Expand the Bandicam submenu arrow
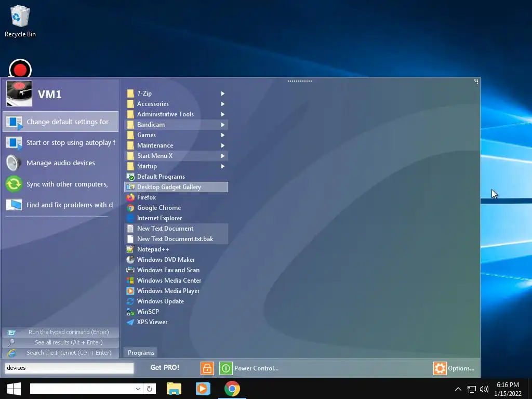Image resolution: width=532 pixels, height=399 pixels. pos(222,125)
